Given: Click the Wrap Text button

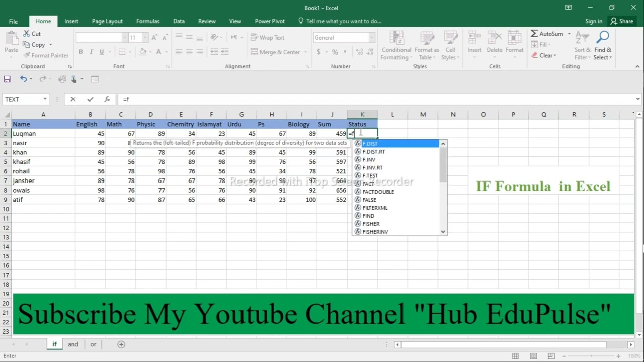Looking at the screenshot, I should [267, 38].
